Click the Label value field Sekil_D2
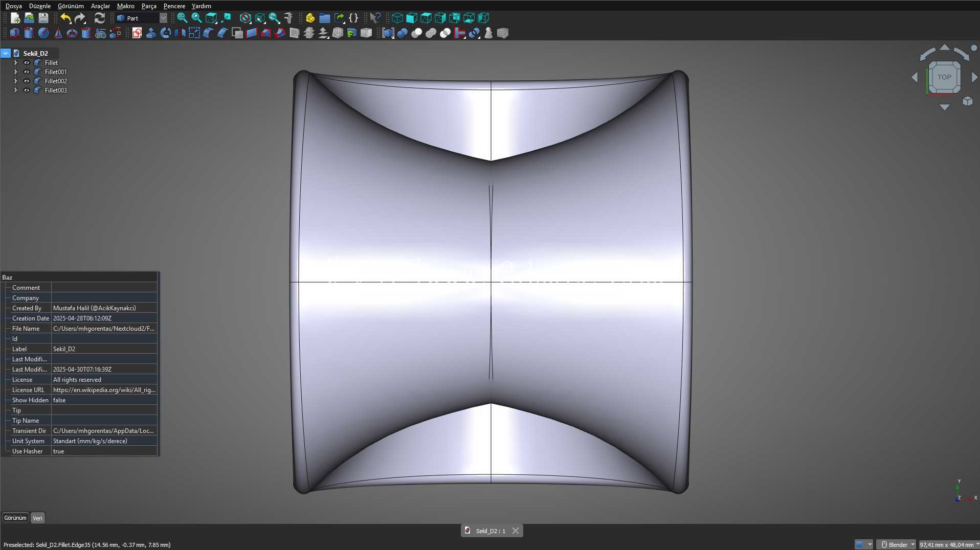Screen dimensions: 980x550 [x=104, y=349]
